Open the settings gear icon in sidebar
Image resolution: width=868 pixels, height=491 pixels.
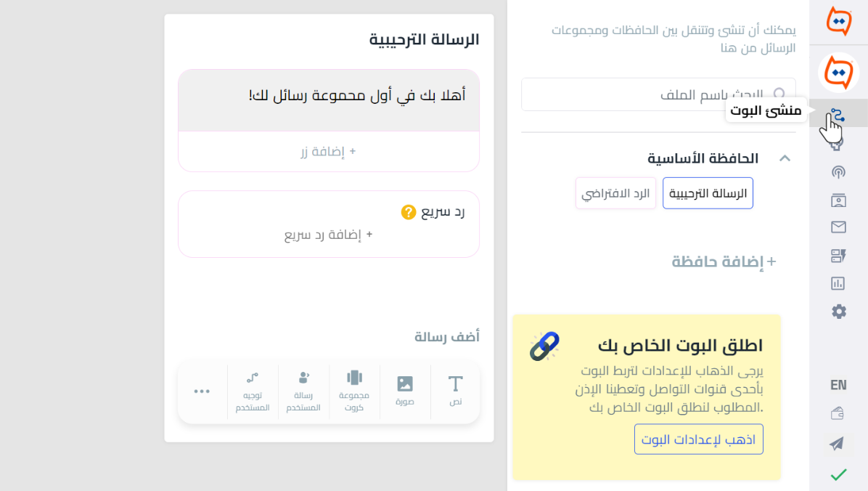point(839,312)
